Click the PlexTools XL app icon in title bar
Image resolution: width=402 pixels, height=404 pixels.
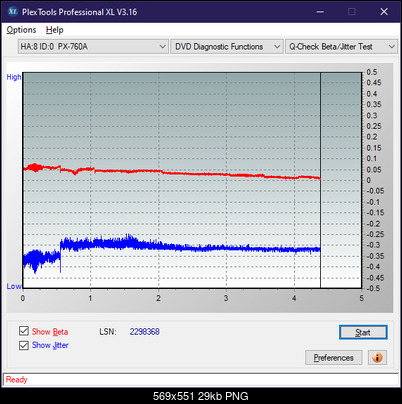pyautogui.click(x=12, y=12)
